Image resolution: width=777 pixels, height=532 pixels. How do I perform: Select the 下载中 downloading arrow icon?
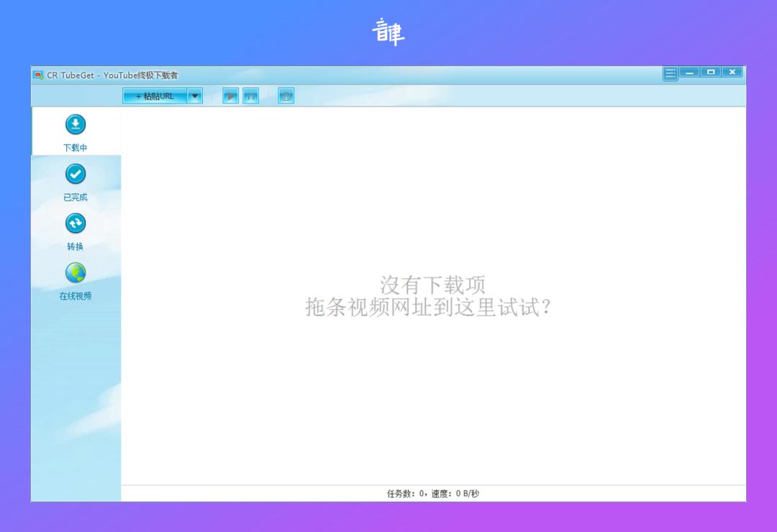click(x=75, y=124)
